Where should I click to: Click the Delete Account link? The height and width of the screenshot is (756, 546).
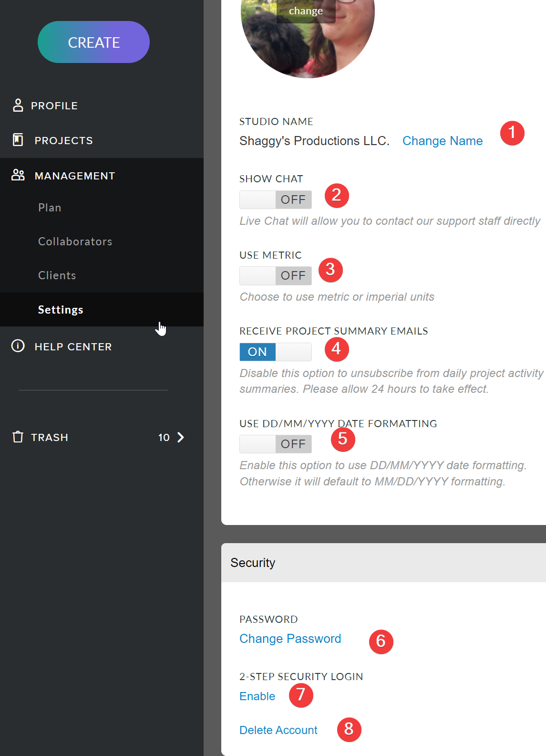(278, 730)
